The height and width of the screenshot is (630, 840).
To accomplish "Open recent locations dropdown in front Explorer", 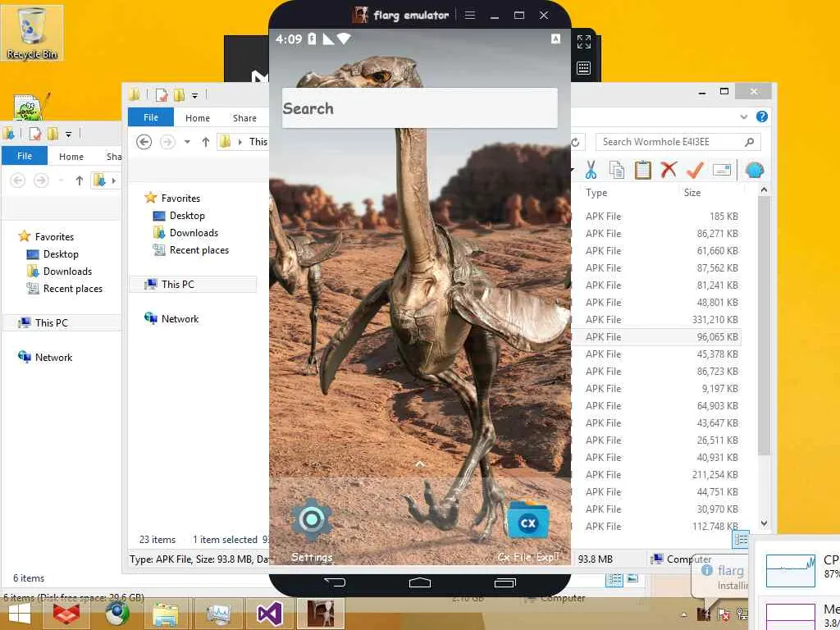I will tap(187, 142).
